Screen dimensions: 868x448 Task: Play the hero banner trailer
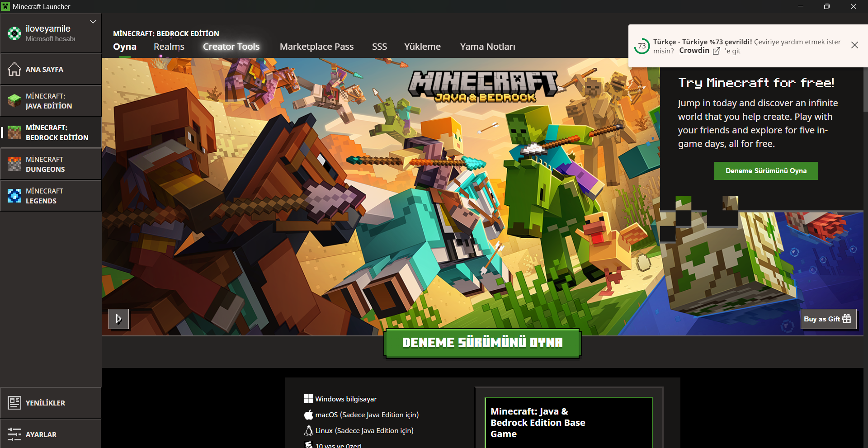point(119,319)
